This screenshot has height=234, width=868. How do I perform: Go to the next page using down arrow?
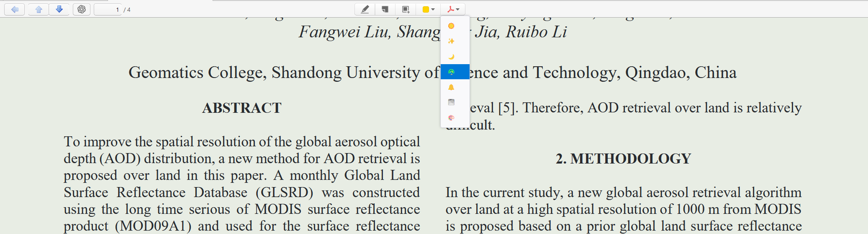coord(59,9)
